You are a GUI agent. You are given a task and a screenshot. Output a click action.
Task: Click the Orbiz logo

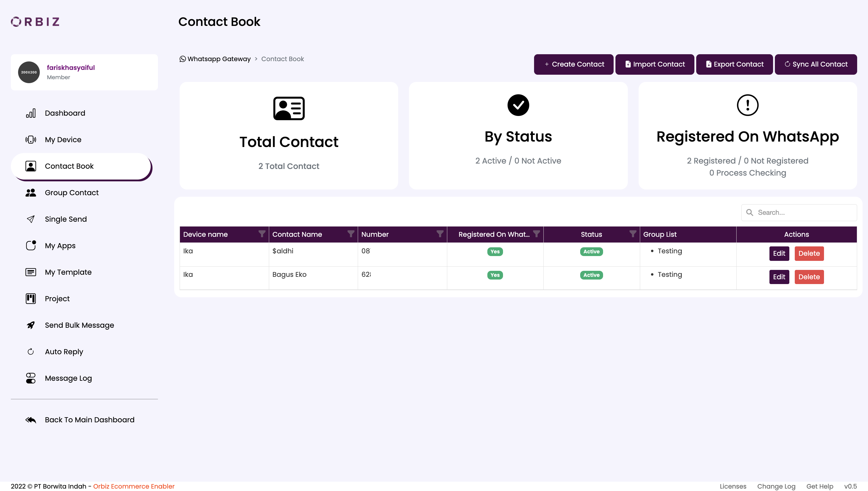pyautogui.click(x=35, y=22)
